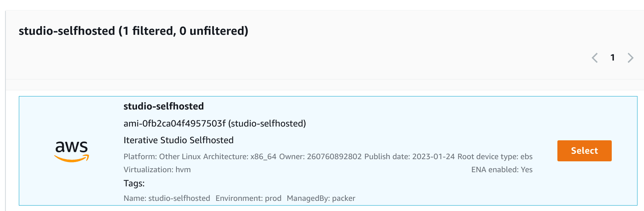This screenshot has width=644, height=211.
Task: Click the Environment: prod tag
Action: point(249,198)
